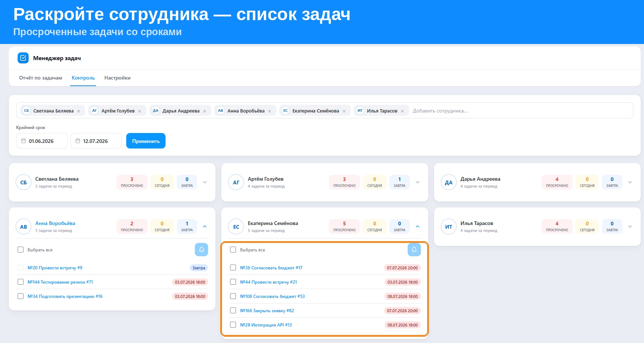Expand Светлана Беляева task list chevron
Viewport: 644px width, 343px height.
click(205, 182)
